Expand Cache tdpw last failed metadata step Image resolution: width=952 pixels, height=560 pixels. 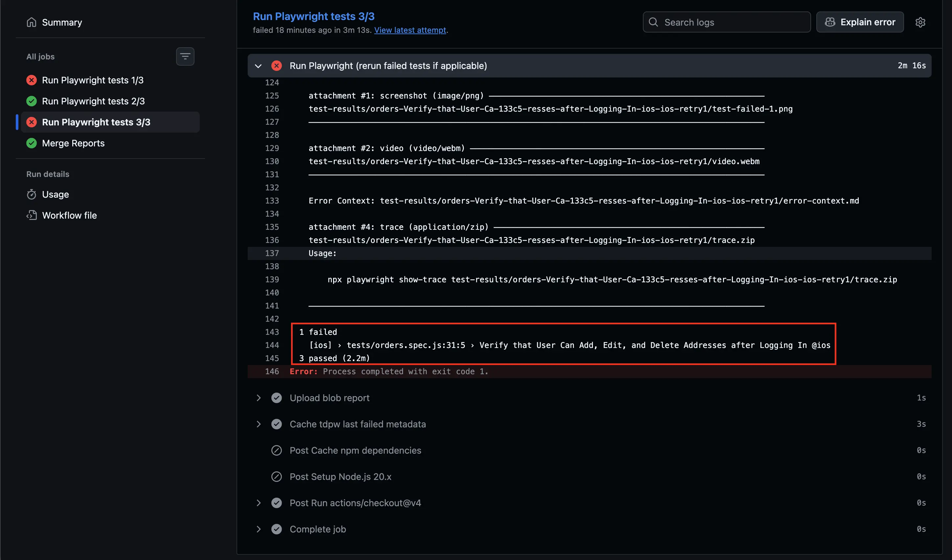(259, 424)
